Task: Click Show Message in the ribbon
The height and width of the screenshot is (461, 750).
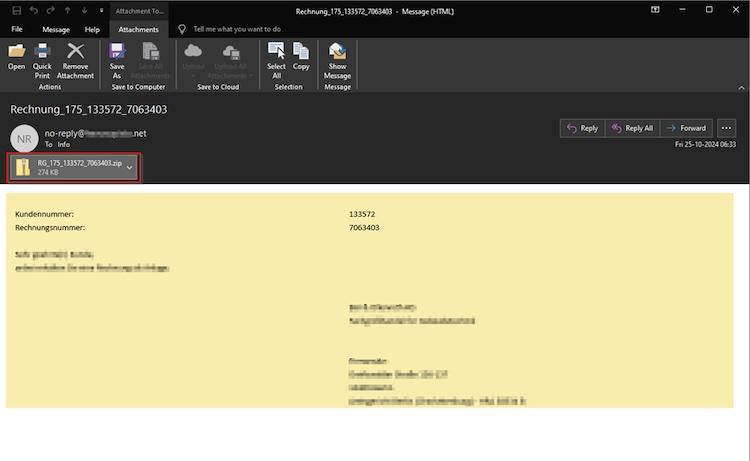Action: click(337, 61)
